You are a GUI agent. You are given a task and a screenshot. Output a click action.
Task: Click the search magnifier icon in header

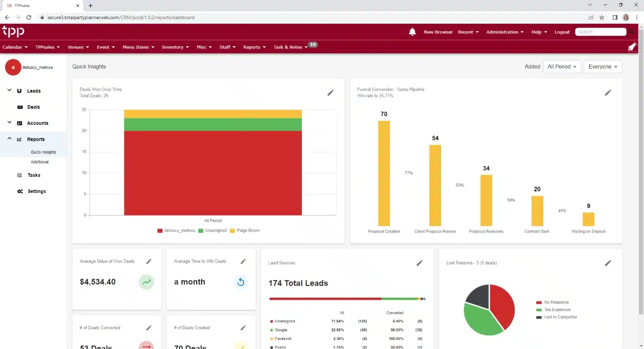(x=631, y=32)
